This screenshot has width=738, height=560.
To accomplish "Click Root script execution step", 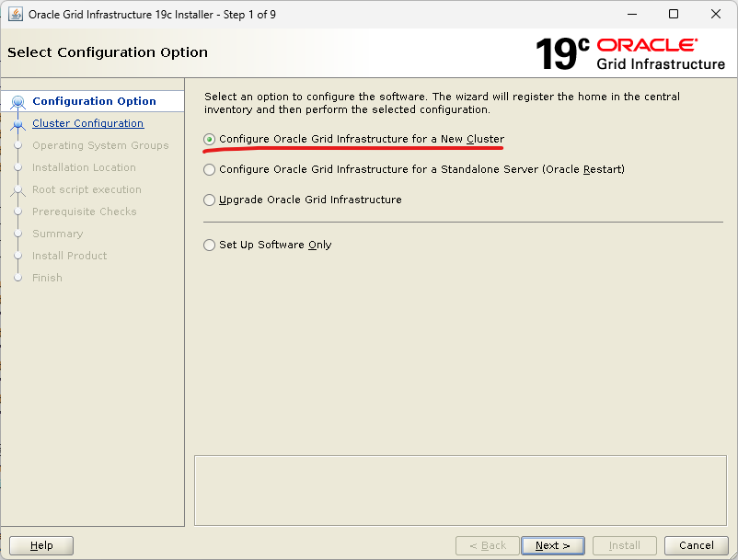I will (86, 189).
